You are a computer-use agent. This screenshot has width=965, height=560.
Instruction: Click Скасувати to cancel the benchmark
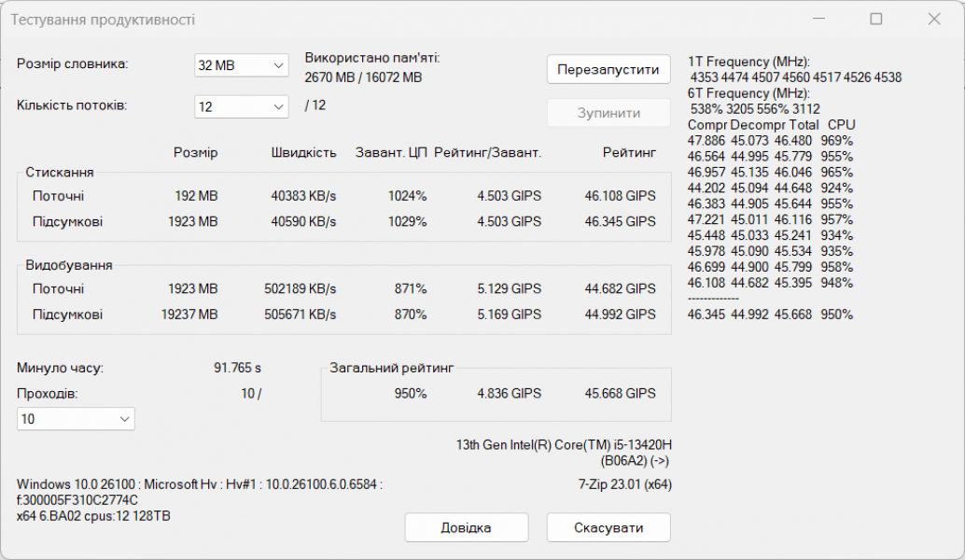pos(608,527)
